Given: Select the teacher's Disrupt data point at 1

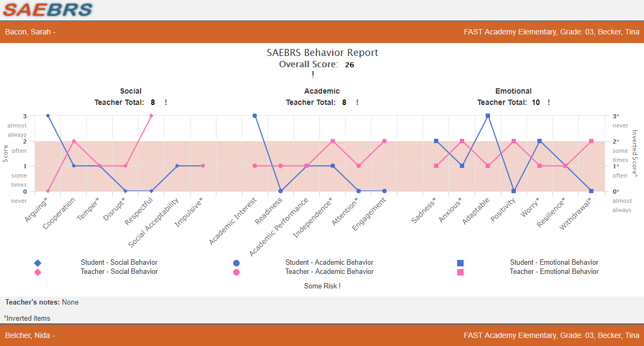Looking at the screenshot, I should coord(125,166).
